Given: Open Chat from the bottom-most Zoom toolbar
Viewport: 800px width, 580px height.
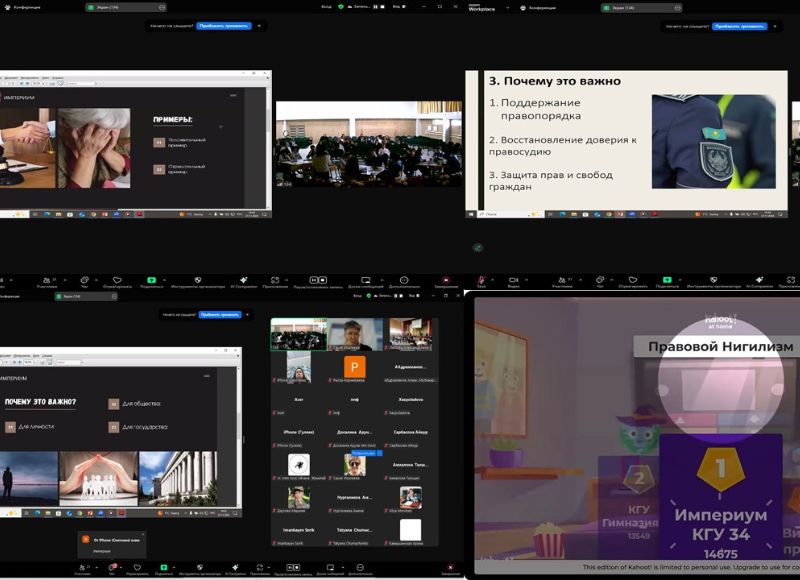Looking at the screenshot, I should tap(111, 566).
